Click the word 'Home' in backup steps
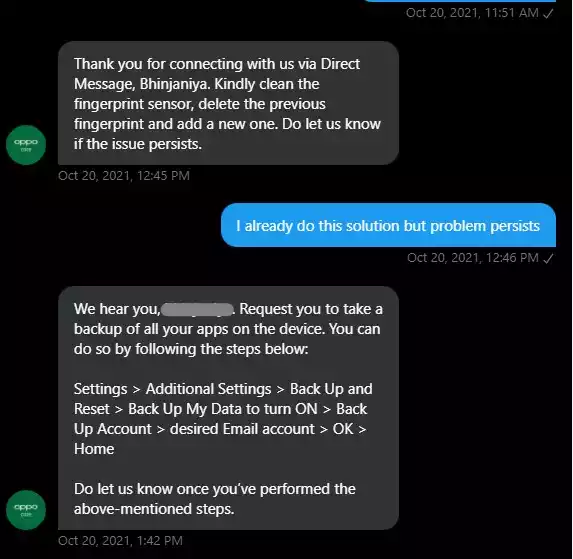573x559 pixels. click(94, 449)
